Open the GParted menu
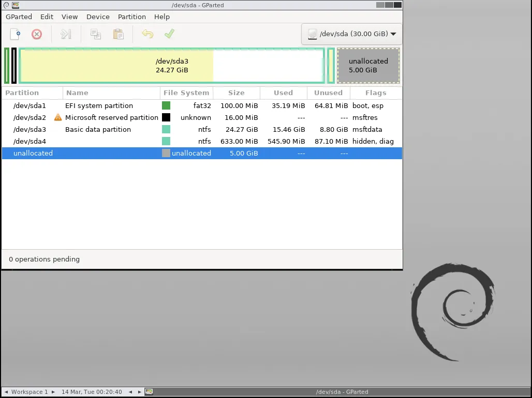532x398 pixels. [19, 17]
